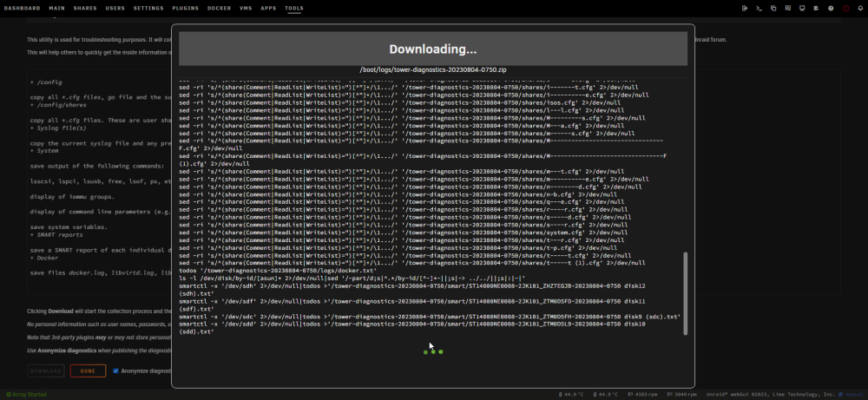Click the todos docker.txt log line
Viewport: 868px width, 400px height.
tap(278, 271)
